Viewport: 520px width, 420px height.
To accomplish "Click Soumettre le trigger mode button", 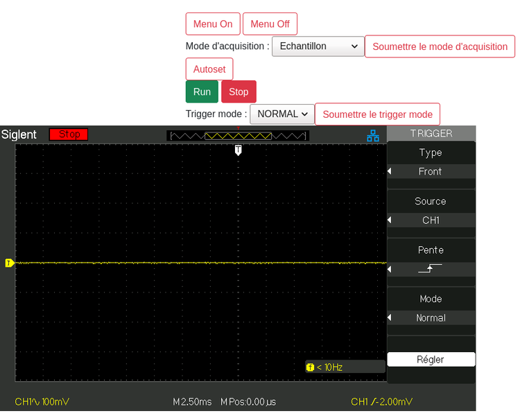I will coord(377,114).
